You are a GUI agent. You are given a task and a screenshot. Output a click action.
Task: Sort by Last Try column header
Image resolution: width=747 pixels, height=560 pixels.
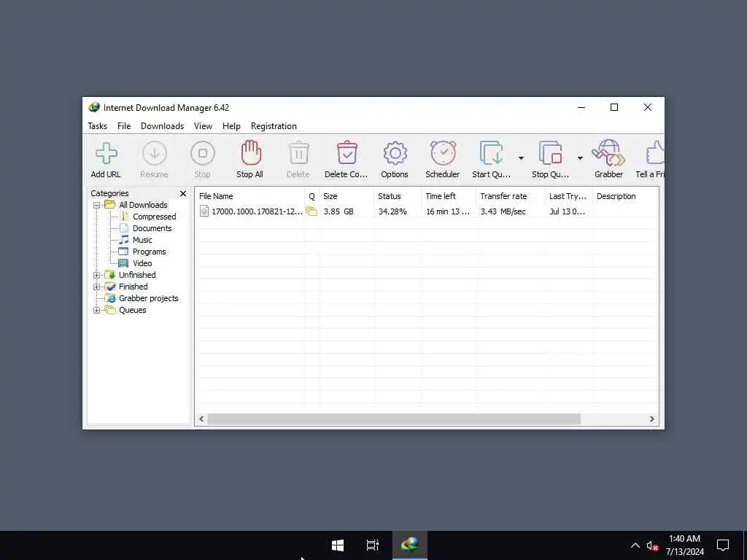click(x=569, y=196)
